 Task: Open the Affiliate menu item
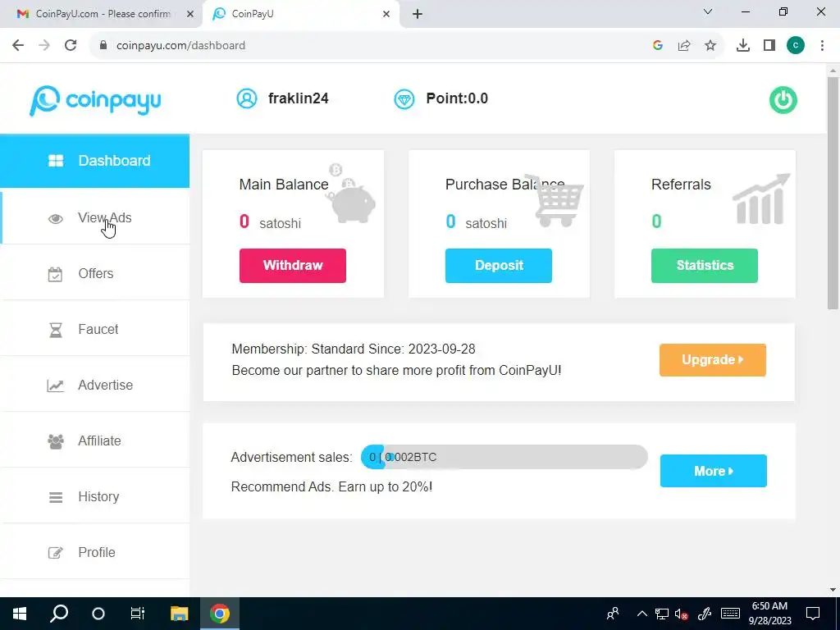95,441
